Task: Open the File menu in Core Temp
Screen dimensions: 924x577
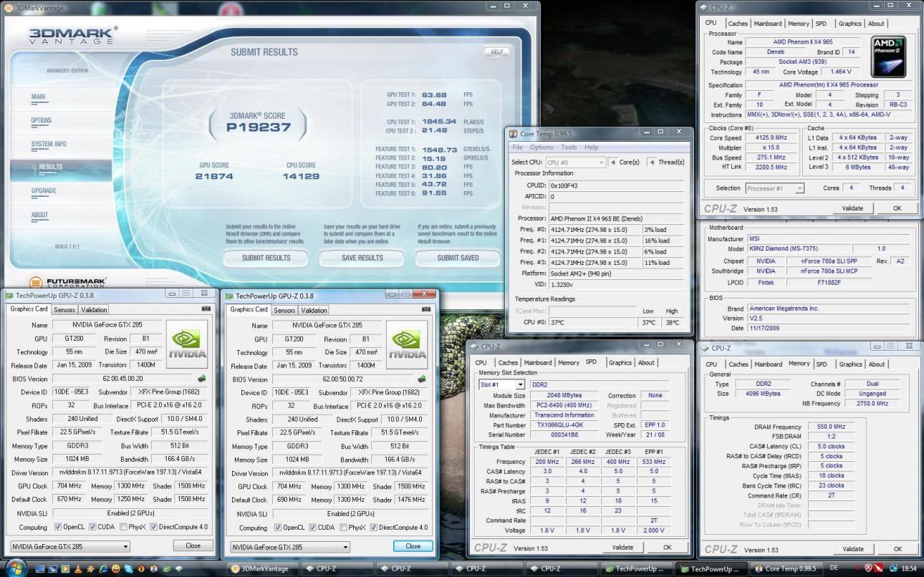Action: coord(517,147)
